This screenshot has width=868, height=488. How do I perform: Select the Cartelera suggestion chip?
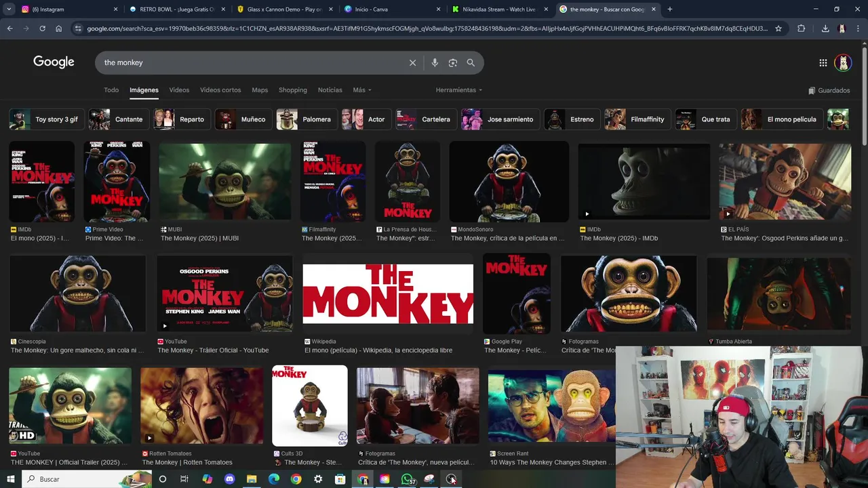click(x=426, y=119)
